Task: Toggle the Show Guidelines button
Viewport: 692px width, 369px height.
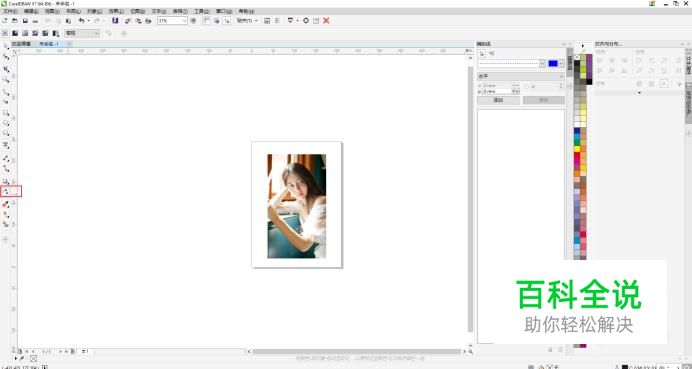Action: pyautogui.click(x=227, y=21)
